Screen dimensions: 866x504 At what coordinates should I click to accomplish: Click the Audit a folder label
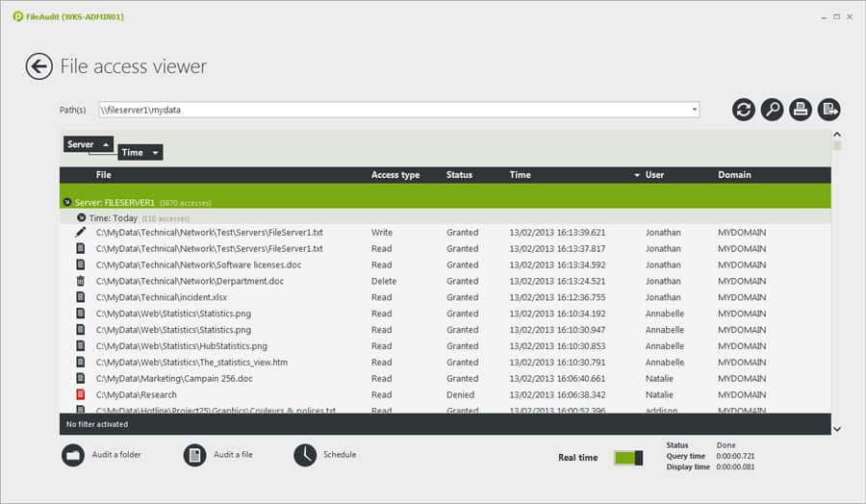(x=116, y=455)
